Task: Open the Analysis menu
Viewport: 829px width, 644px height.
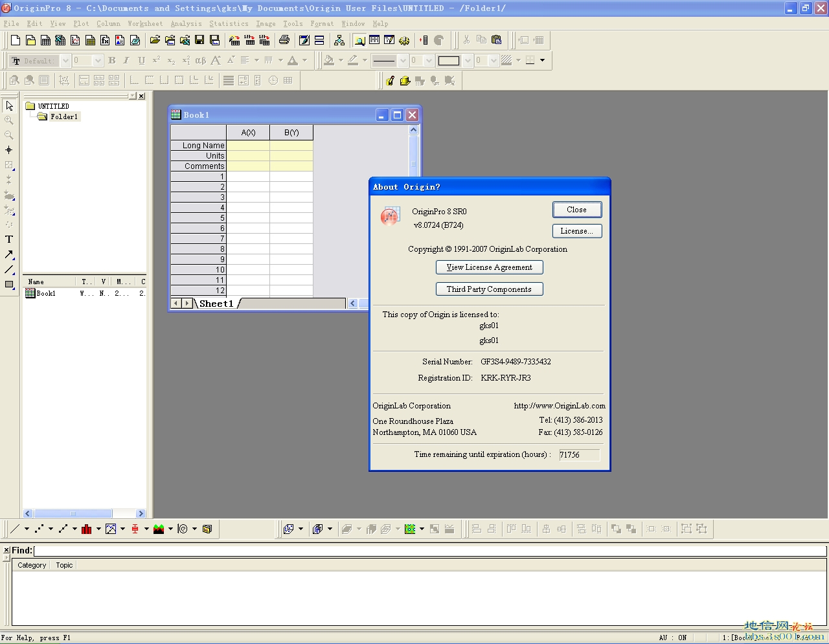Action: click(187, 24)
